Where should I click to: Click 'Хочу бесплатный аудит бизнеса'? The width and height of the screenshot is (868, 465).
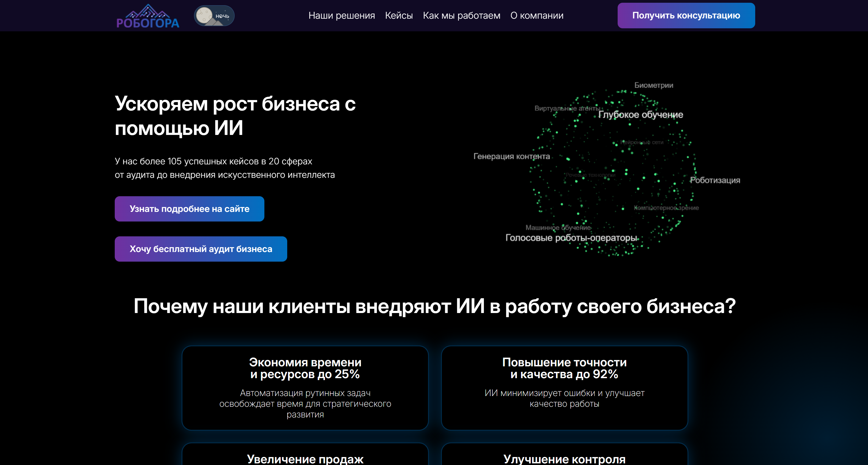click(x=201, y=249)
